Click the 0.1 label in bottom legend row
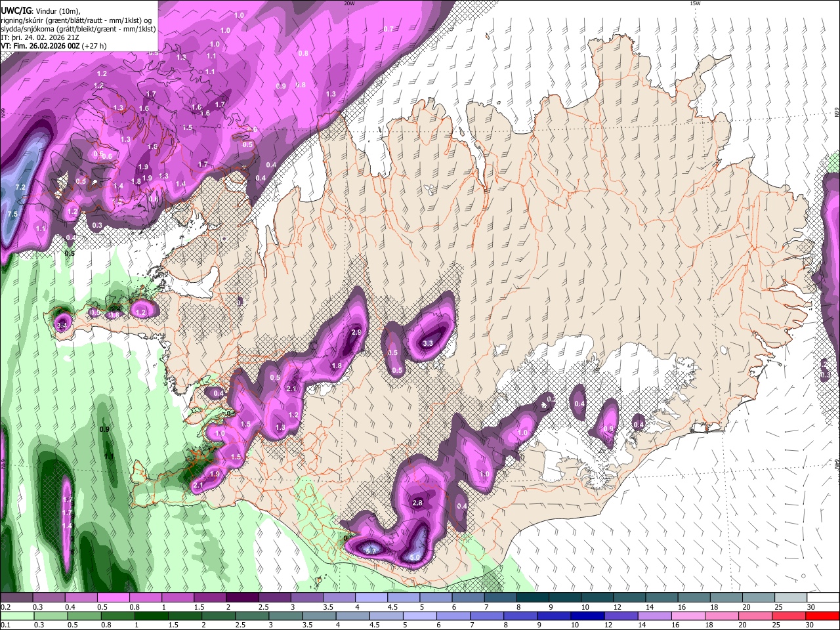Image resolution: width=840 pixels, height=630 pixels. coord(5,625)
